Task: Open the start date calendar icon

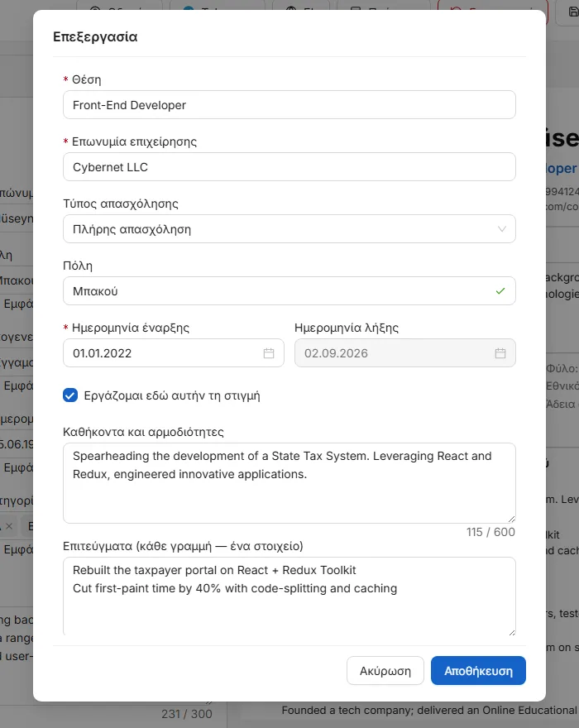Action: coord(268,353)
